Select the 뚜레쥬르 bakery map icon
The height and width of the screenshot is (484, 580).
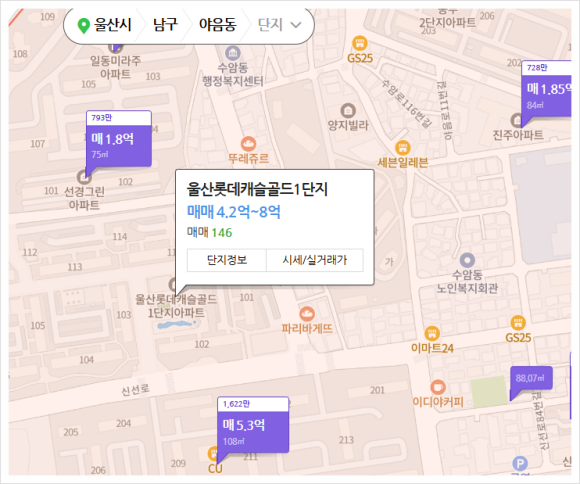[248, 144]
